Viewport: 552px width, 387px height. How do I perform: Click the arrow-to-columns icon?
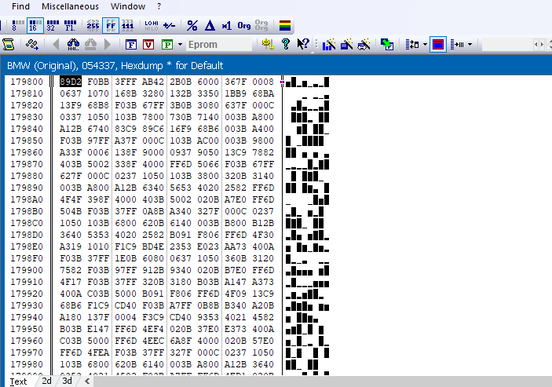[457, 44]
